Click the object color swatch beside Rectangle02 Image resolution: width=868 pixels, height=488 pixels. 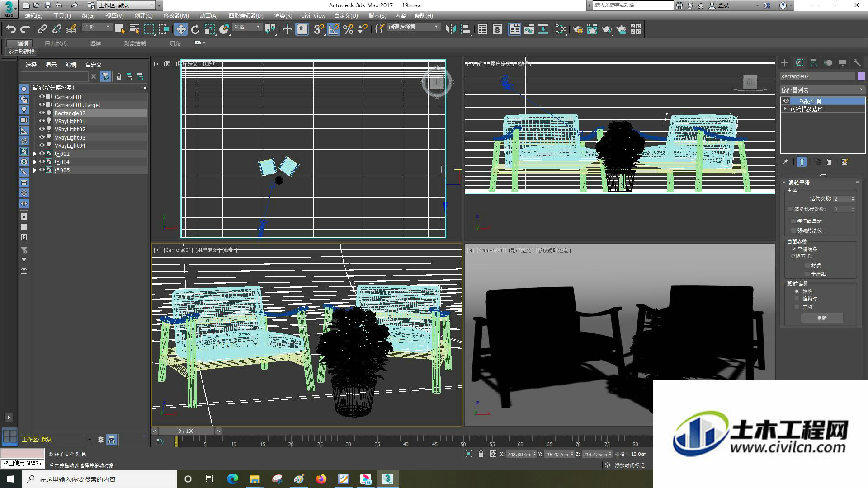(x=861, y=76)
